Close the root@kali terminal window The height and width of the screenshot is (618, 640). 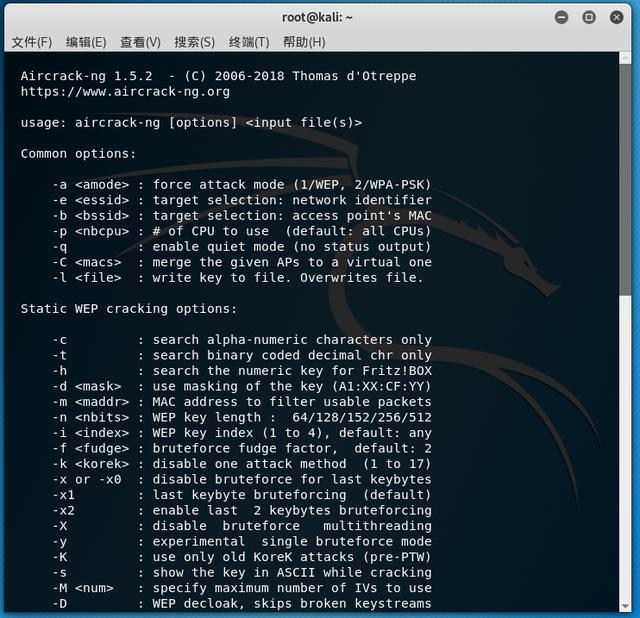(x=616, y=17)
